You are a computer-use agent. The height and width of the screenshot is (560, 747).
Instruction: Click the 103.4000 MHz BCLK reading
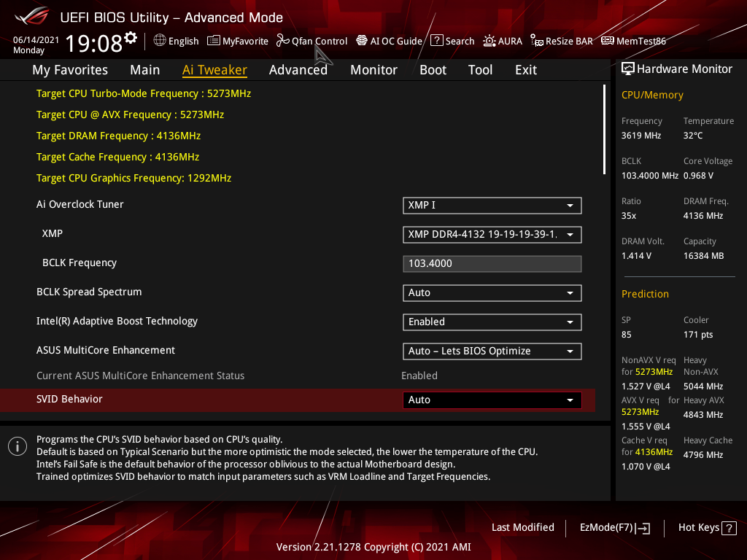tap(649, 176)
